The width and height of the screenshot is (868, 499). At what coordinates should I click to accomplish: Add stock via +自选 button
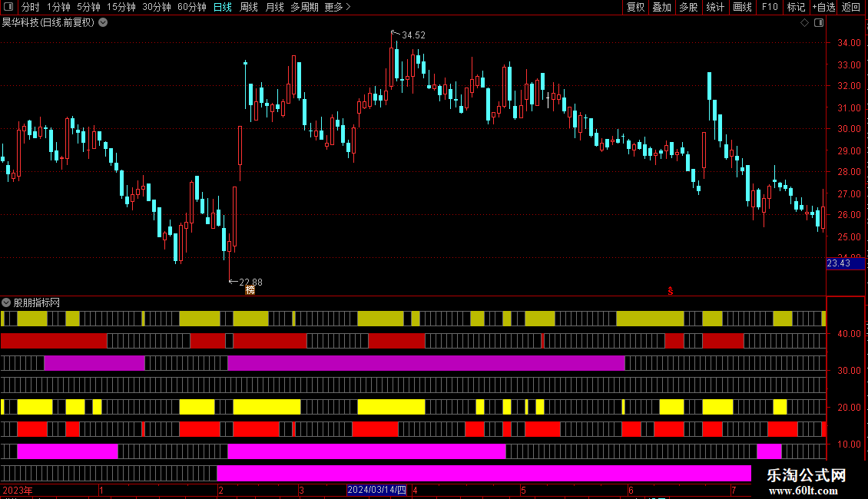823,7
